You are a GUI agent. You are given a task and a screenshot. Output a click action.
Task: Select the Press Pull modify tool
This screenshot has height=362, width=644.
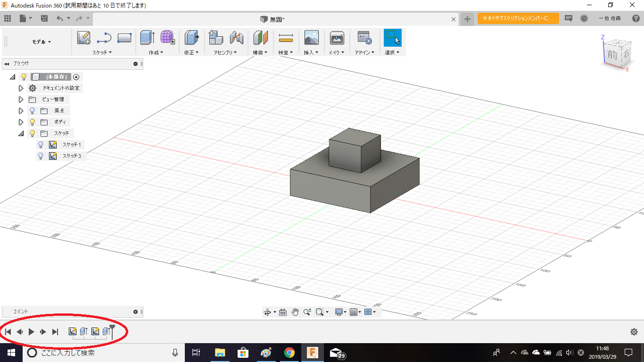pos(192,38)
